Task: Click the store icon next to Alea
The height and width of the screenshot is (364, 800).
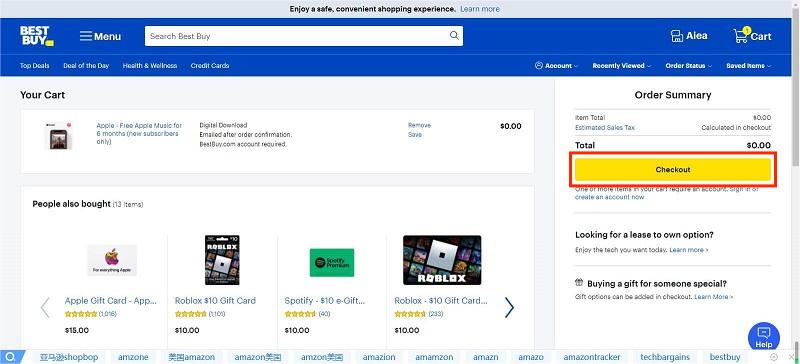Action: coord(677,36)
